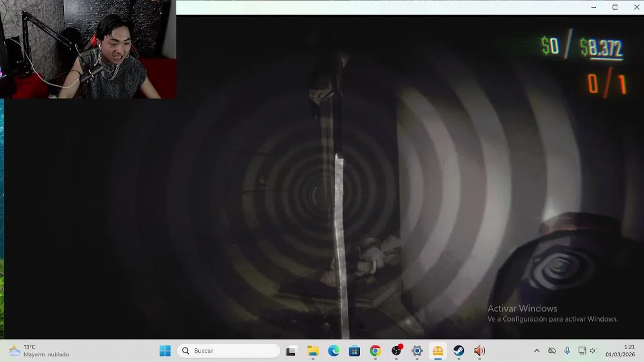
Task: Open the Windows Start menu
Action: [x=165, y=351]
